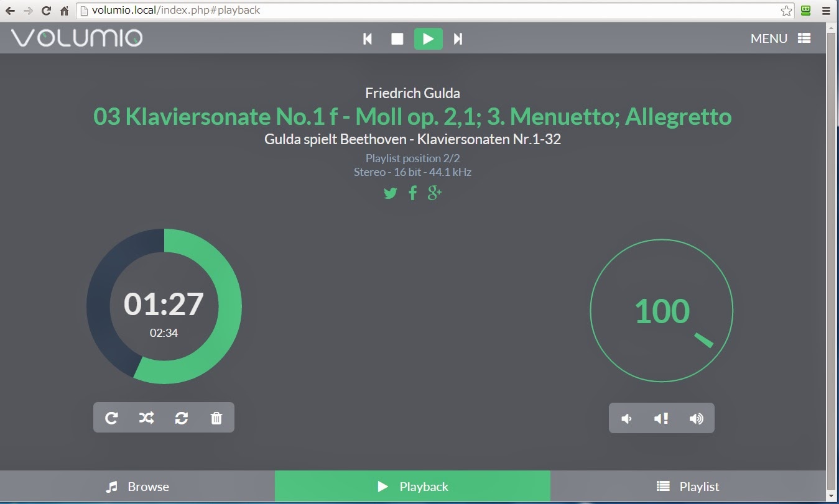Lower volume with the small speaker icon

point(627,418)
